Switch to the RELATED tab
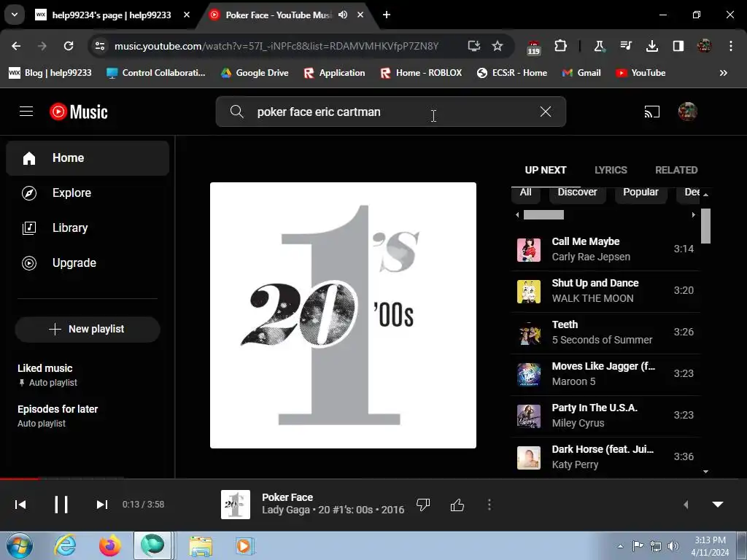The image size is (747, 560). pyautogui.click(x=676, y=170)
